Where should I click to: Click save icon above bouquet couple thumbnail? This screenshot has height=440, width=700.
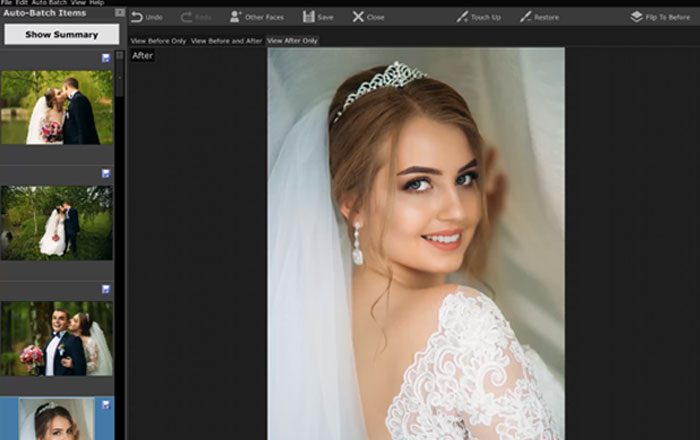(x=106, y=289)
